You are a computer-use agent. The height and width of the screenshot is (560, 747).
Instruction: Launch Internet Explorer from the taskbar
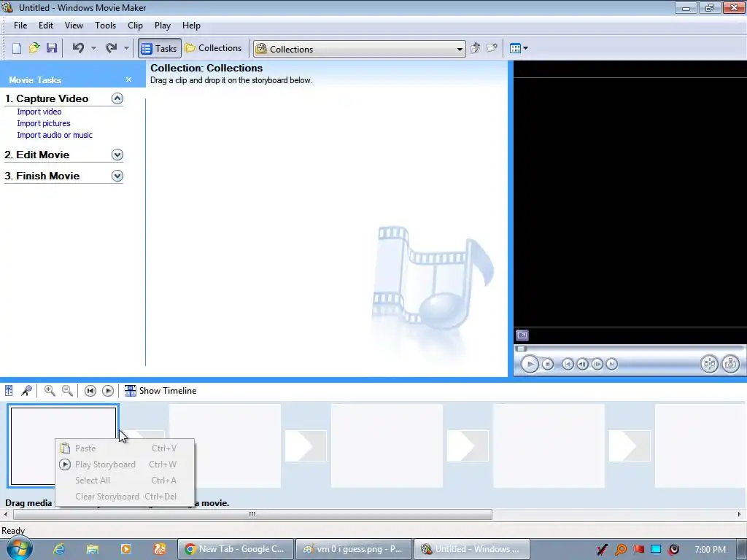(59, 549)
